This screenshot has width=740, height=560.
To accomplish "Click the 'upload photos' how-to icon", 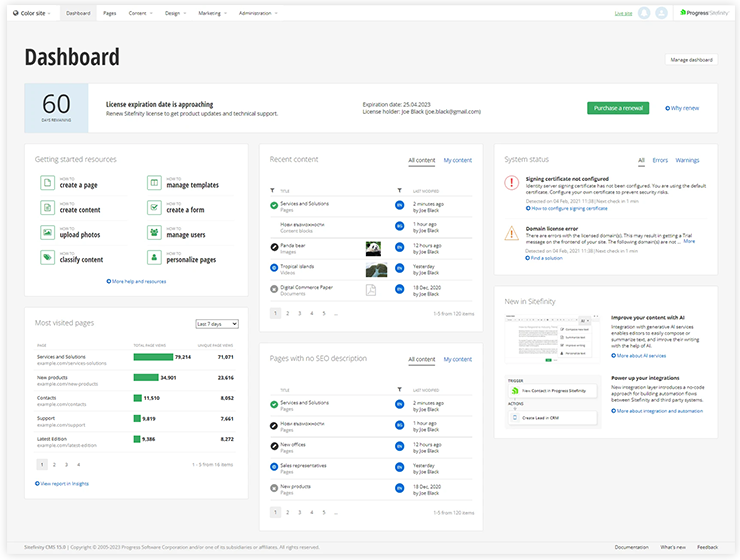I will (x=47, y=233).
